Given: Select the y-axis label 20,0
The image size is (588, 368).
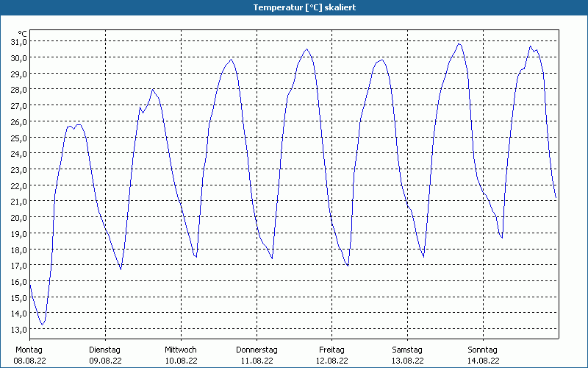Looking at the screenshot, I should 19,218.
